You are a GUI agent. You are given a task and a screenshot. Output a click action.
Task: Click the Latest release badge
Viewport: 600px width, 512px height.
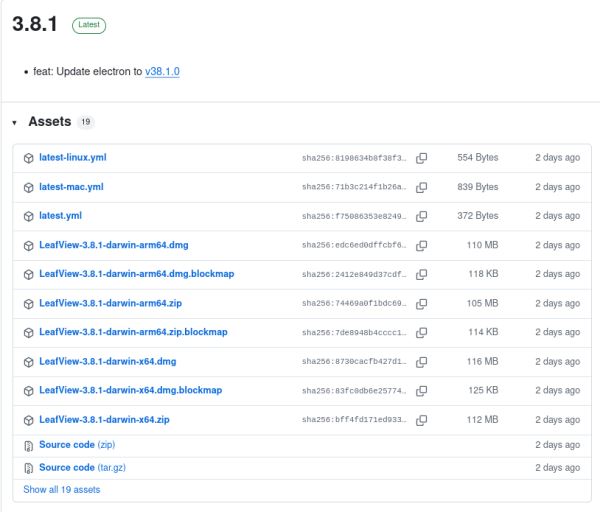(x=88, y=26)
